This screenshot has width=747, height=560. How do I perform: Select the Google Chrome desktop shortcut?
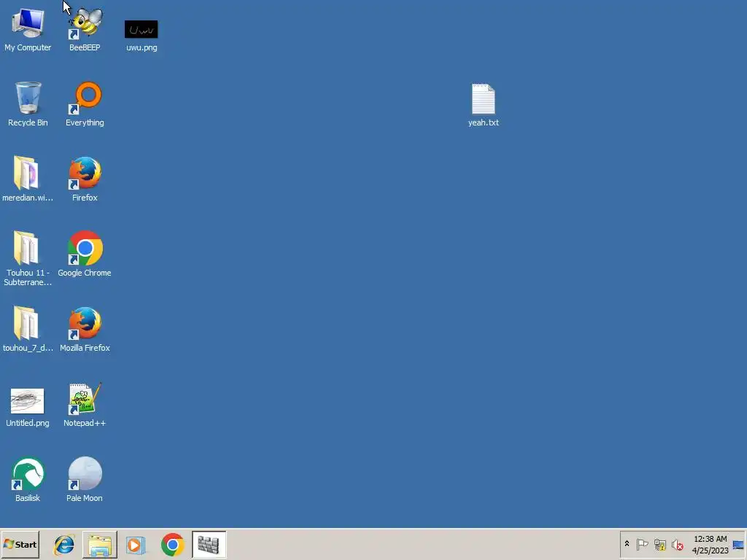click(x=85, y=254)
